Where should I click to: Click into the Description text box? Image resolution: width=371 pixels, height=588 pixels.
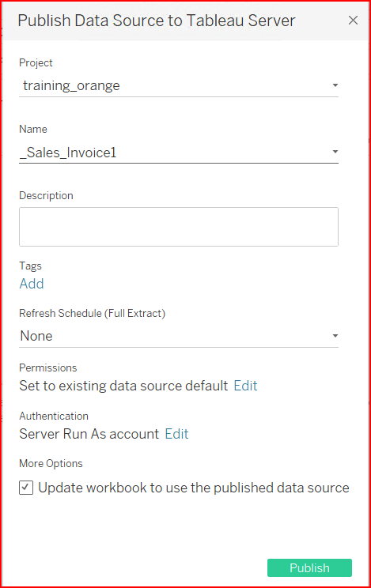coord(179,227)
